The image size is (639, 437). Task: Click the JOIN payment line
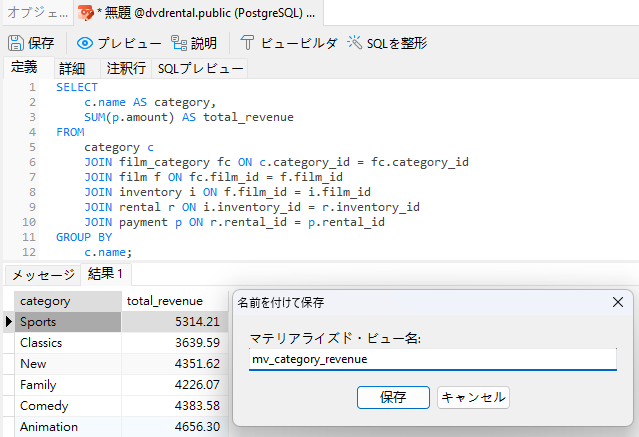234,222
